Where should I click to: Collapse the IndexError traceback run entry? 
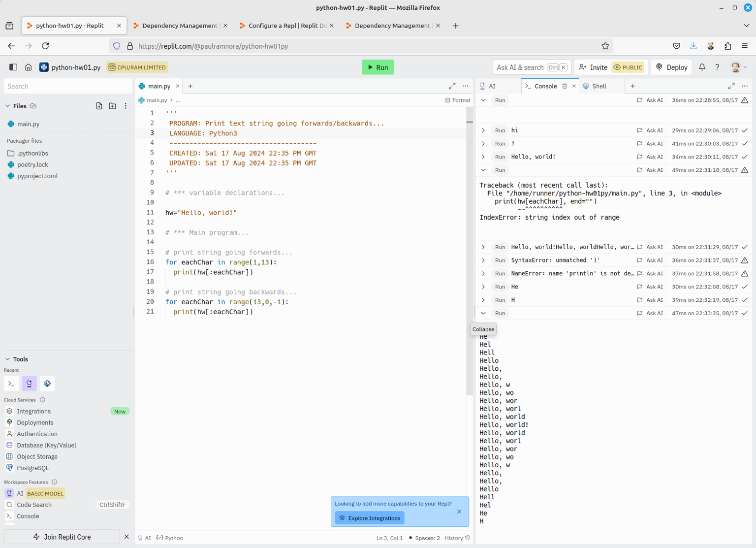pyautogui.click(x=483, y=170)
